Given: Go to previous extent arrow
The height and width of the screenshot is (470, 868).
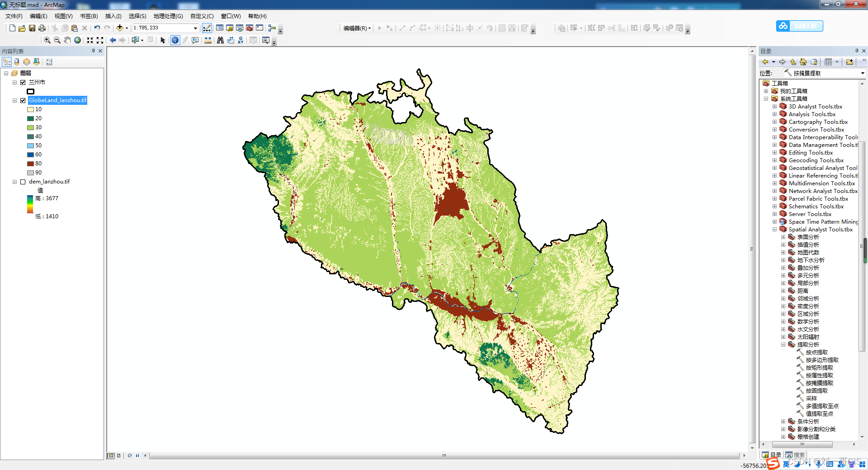Looking at the screenshot, I should (113, 40).
